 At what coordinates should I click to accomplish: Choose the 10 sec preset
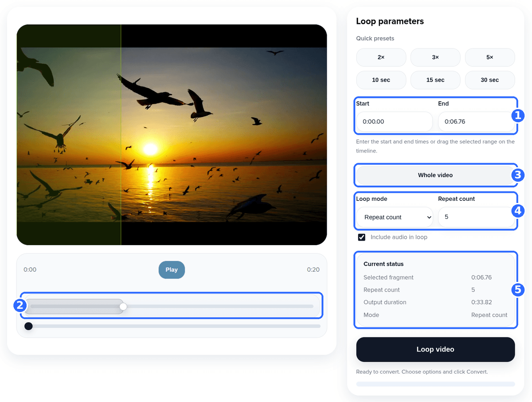(x=381, y=80)
